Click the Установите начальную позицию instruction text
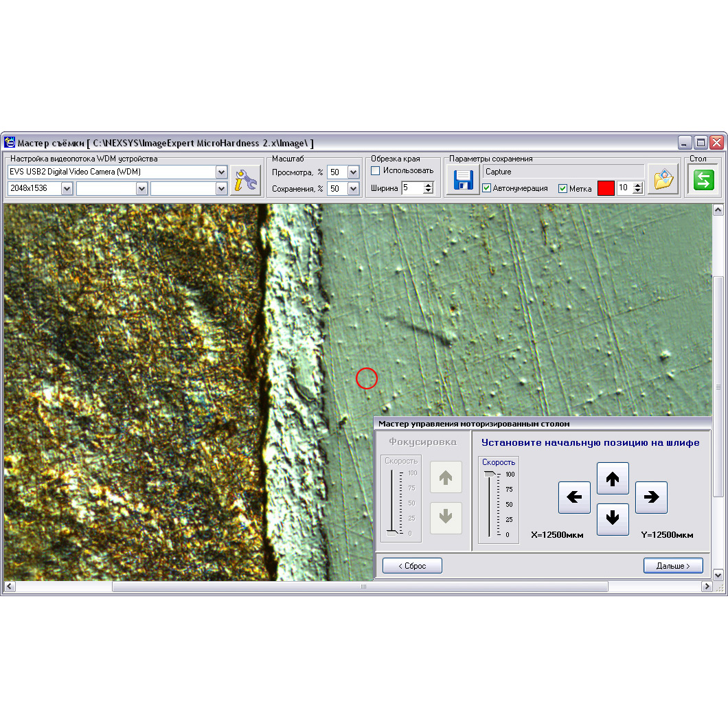The image size is (728, 728). click(x=590, y=442)
